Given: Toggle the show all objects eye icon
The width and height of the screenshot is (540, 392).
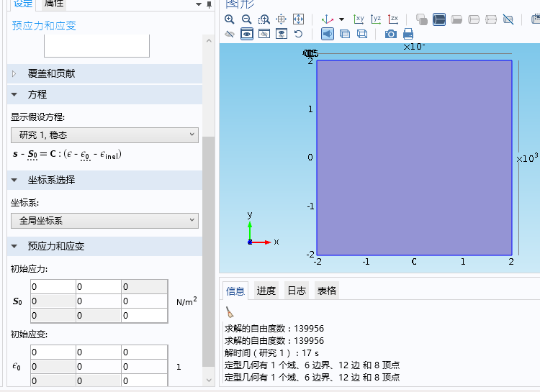Looking at the screenshot, I should (x=247, y=34).
